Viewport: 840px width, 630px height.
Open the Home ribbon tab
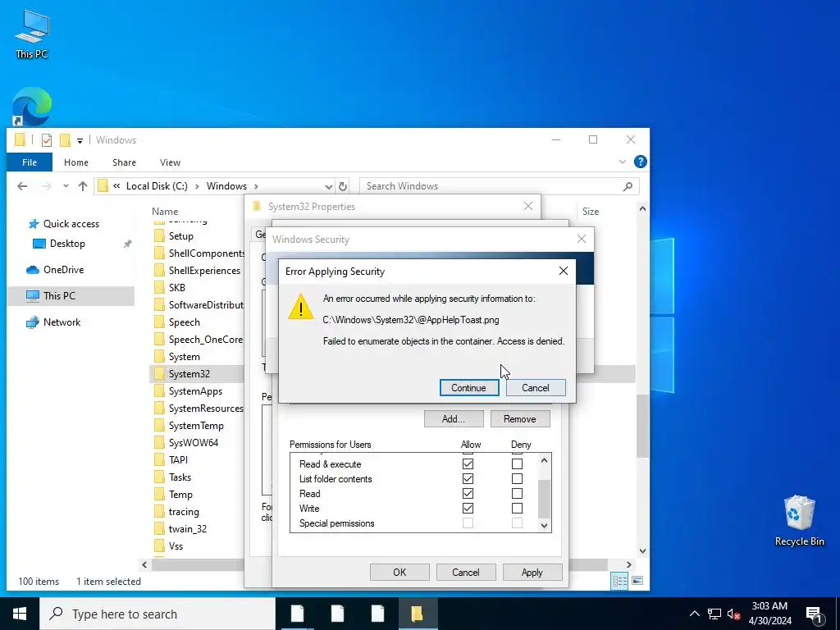tap(76, 162)
